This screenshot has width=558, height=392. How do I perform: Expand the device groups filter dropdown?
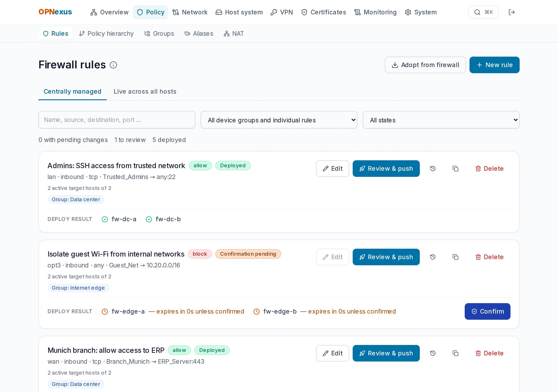point(279,120)
